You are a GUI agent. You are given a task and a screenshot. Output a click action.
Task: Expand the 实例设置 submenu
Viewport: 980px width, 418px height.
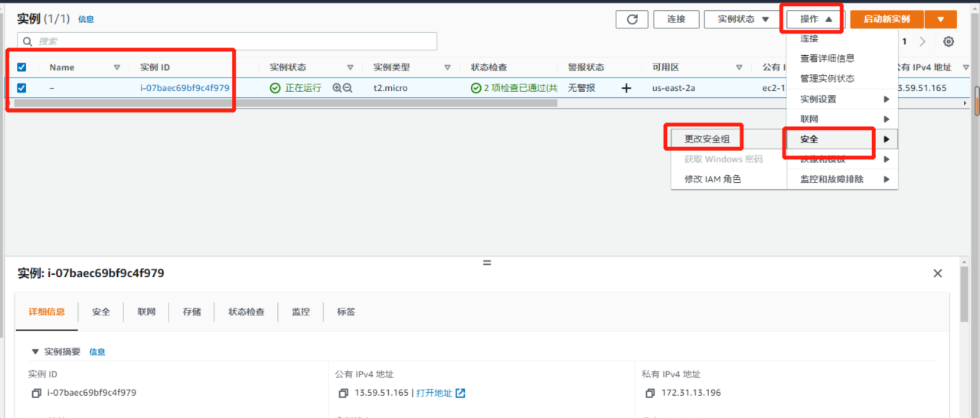[842, 99]
